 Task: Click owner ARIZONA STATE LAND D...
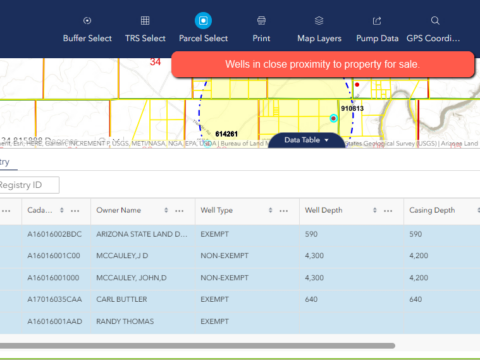tap(142, 234)
